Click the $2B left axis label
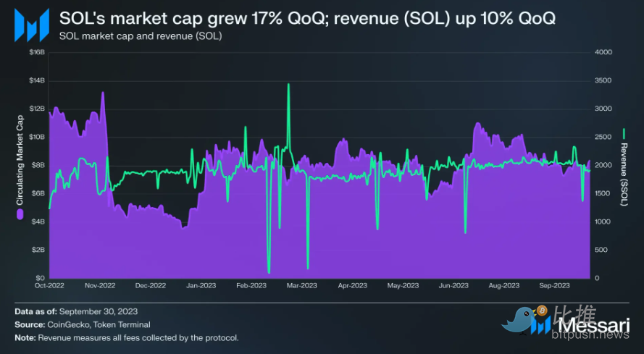The width and height of the screenshot is (644, 354). click(38, 250)
